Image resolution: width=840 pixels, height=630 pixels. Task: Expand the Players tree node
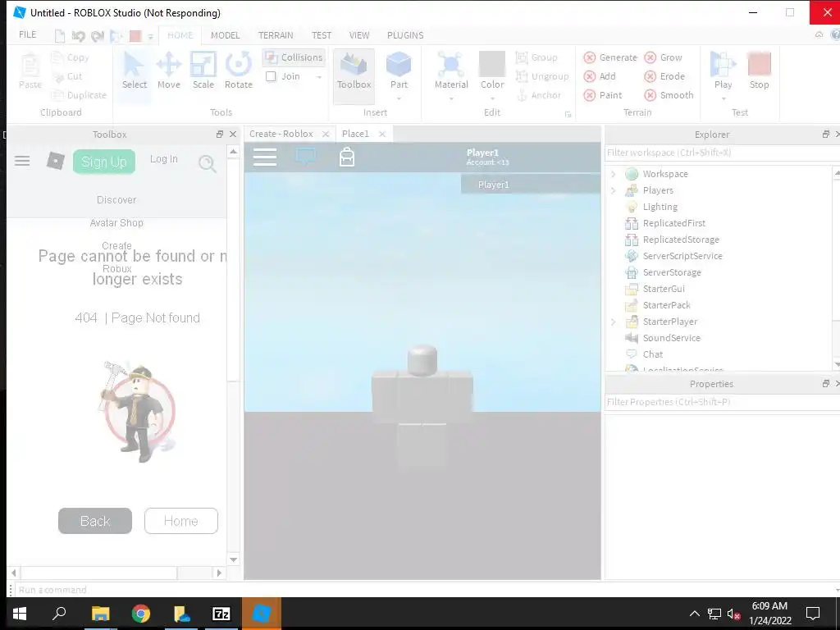(614, 190)
